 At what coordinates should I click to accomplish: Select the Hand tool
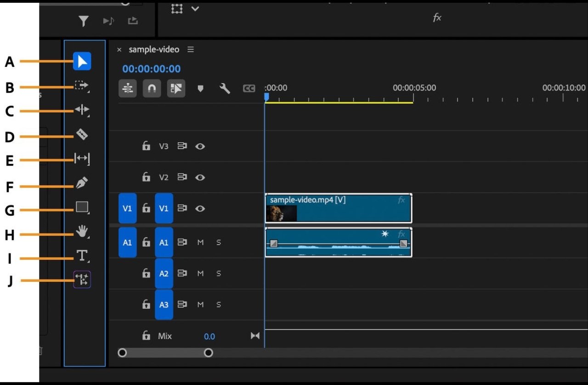coord(82,232)
